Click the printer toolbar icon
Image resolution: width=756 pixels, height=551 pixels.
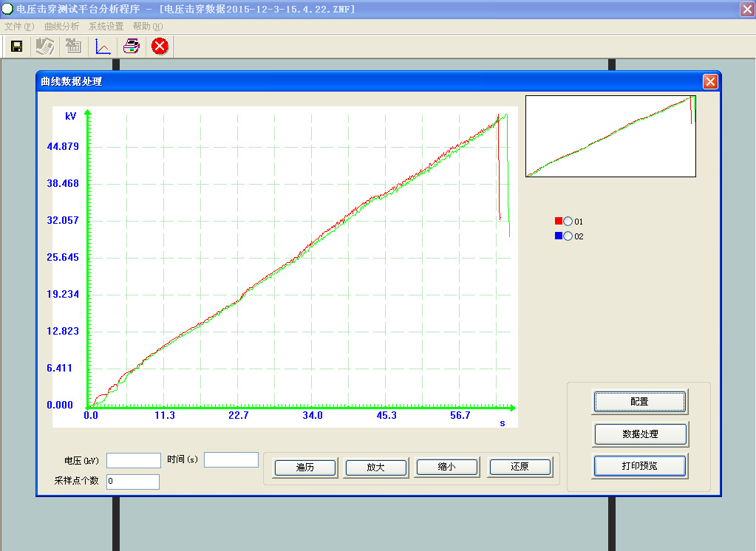[x=131, y=47]
